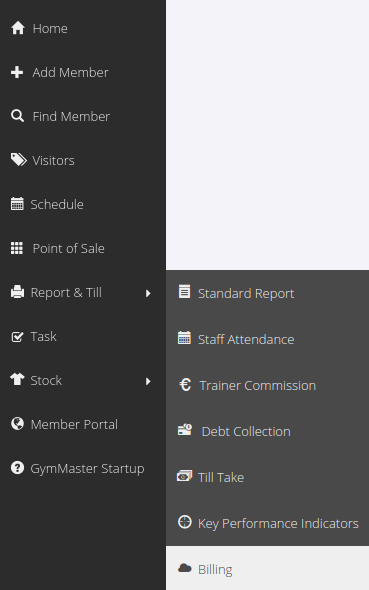The width and height of the screenshot is (369, 590).
Task: Click the Billing cloud icon
Action: click(185, 568)
